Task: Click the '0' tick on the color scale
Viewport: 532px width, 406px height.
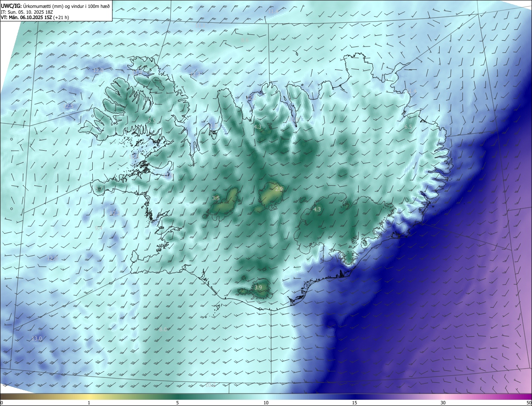Action: tap(2, 403)
